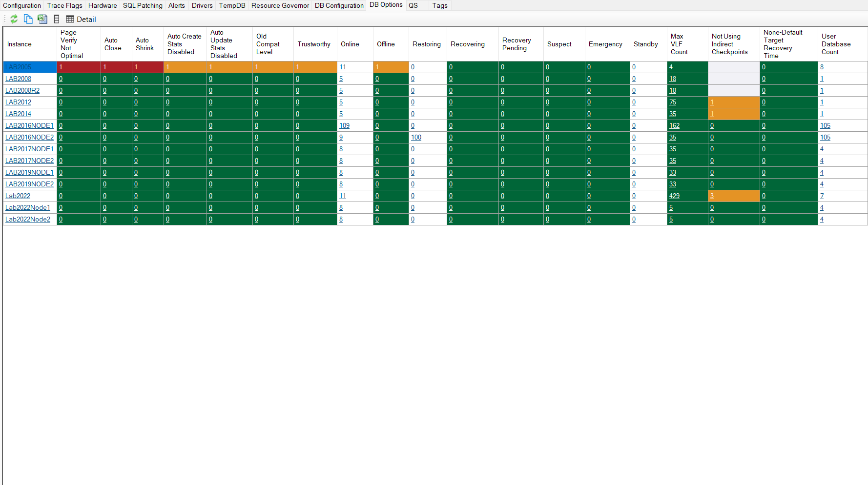This screenshot has height=485, width=868.
Task: Click the Max VLF Count column header
Action: click(x=687, y=44)
